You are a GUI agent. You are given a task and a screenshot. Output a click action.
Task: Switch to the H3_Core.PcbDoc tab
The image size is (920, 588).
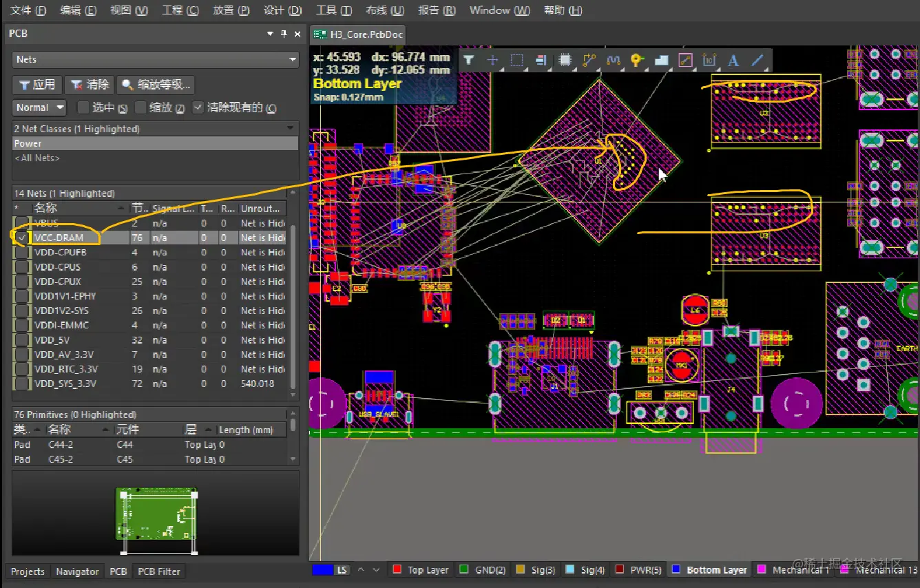tap(359, 34)
